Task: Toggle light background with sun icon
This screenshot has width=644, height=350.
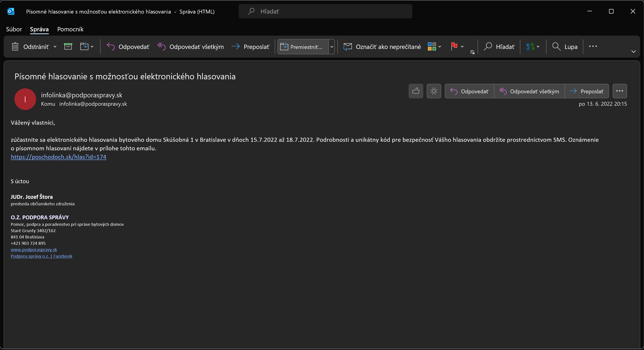Action: pyautogui.click(x=434, y=91)
